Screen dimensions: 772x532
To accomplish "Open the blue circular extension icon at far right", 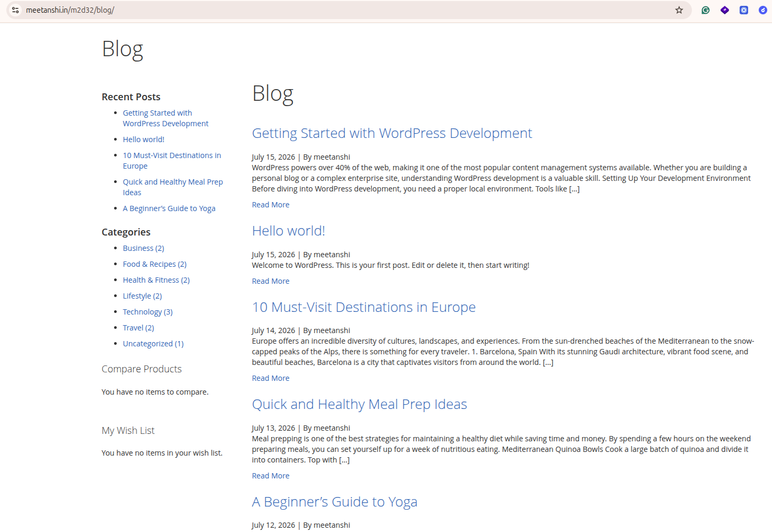I will (762, 10).
